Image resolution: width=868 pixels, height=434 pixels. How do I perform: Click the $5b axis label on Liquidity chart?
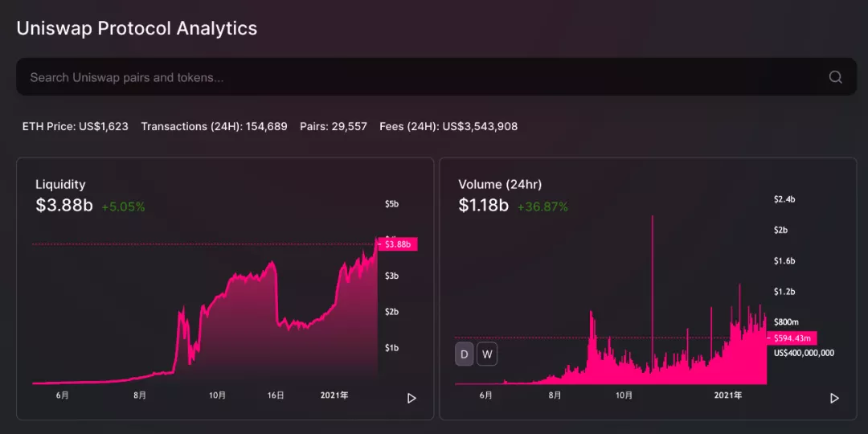click(x=392, y=203)
